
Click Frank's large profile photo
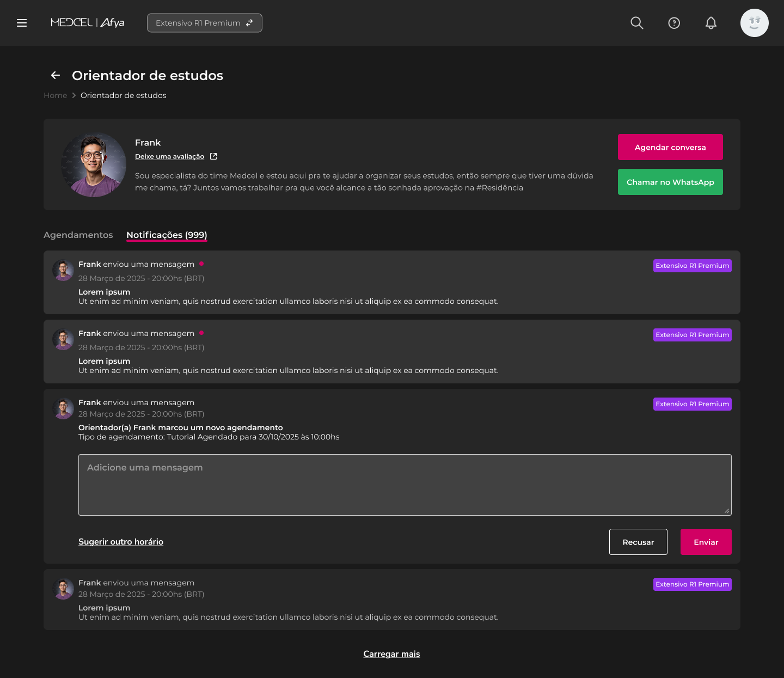[94, 164]
